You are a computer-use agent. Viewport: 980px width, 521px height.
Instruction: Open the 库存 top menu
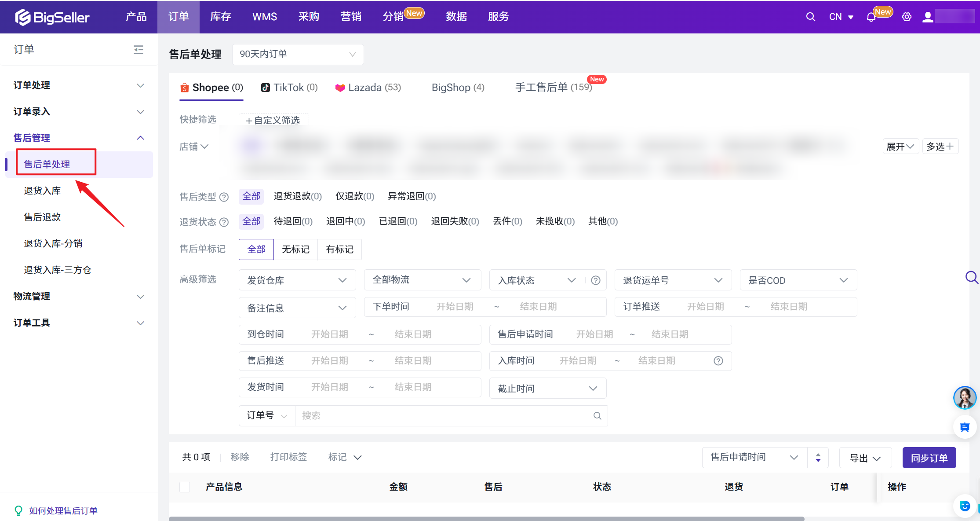click(x=220, y=17)
